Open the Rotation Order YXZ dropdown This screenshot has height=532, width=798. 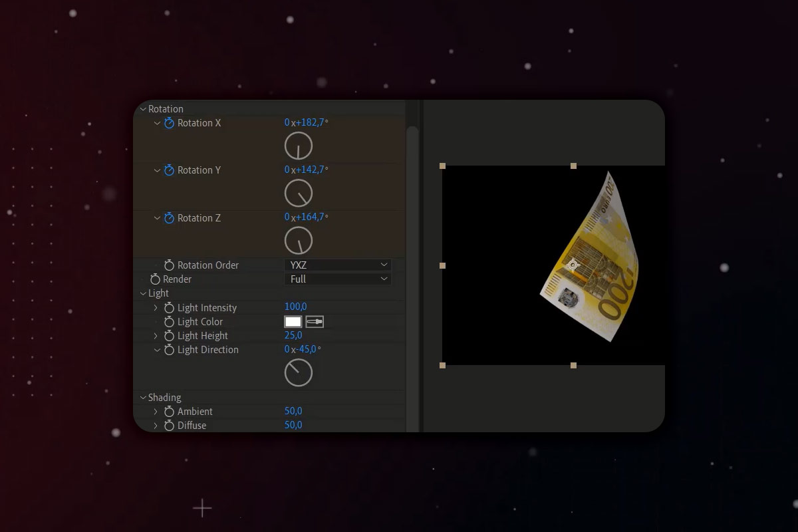click(x=338, y=265)
